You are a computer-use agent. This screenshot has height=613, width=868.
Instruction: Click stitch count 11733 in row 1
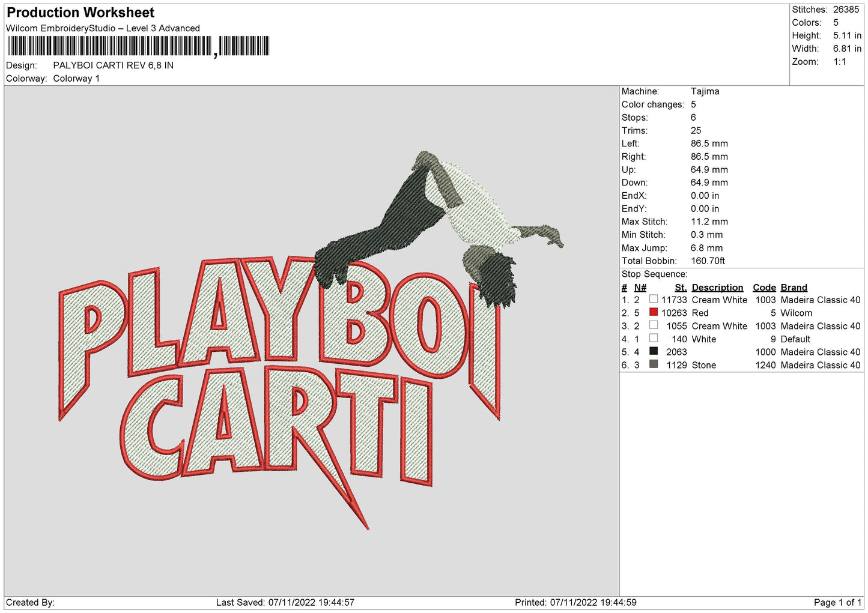tap(674, 300)
